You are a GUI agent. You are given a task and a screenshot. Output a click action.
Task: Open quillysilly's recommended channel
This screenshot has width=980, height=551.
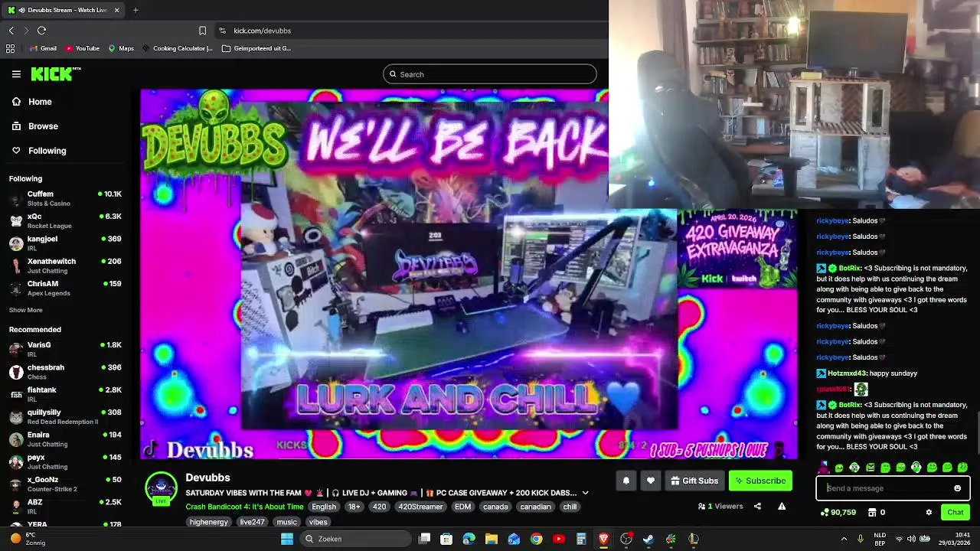coord(66,416)
